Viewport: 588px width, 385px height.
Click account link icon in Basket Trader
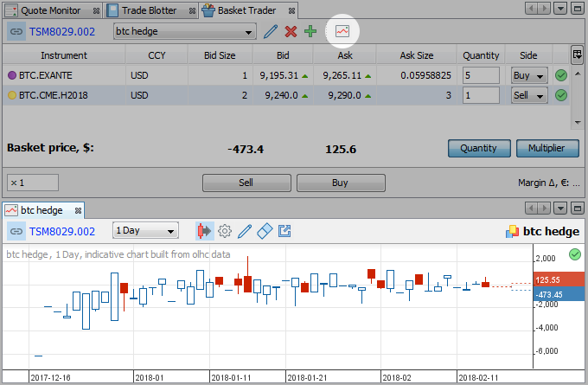coord(16,31)
